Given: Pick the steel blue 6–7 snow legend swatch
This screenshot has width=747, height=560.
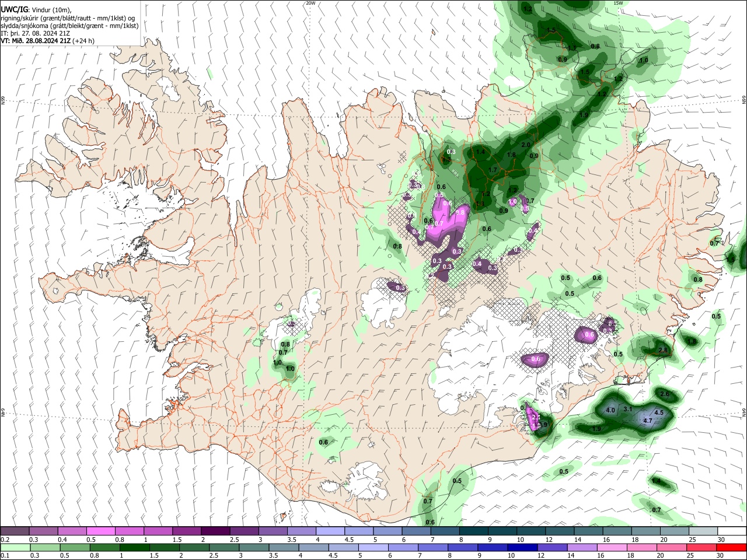Looking at the screenshot, I should pos(416,531).
